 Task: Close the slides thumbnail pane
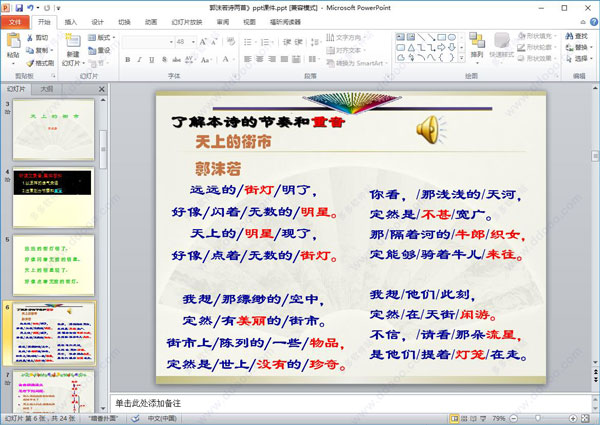tap(101, 89)
